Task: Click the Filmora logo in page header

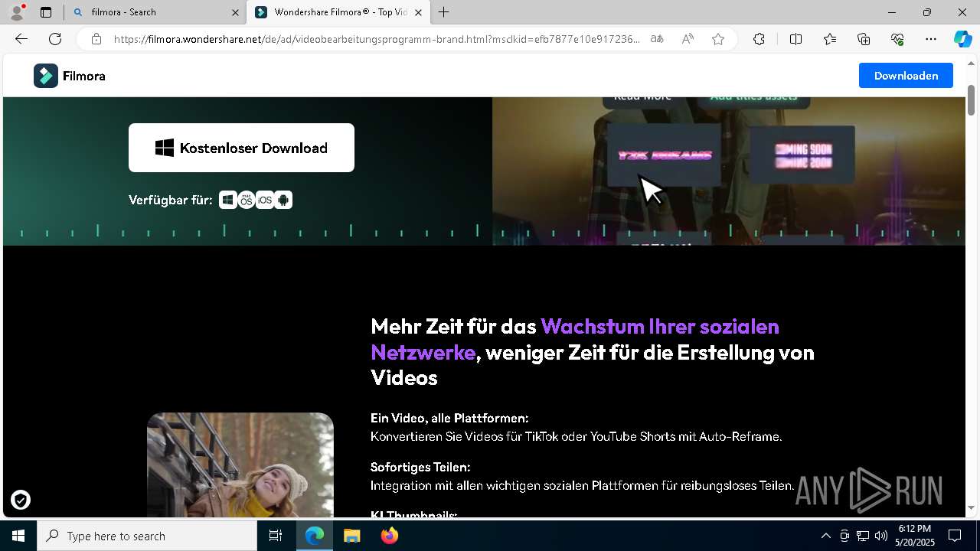Action: click(70, 76)
